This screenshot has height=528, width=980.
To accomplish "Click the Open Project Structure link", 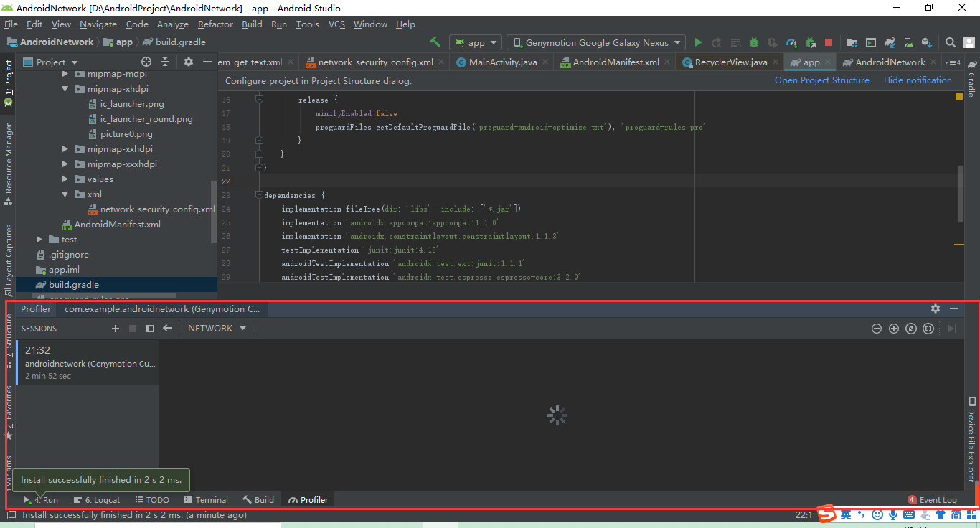I will tap(821, 80).
